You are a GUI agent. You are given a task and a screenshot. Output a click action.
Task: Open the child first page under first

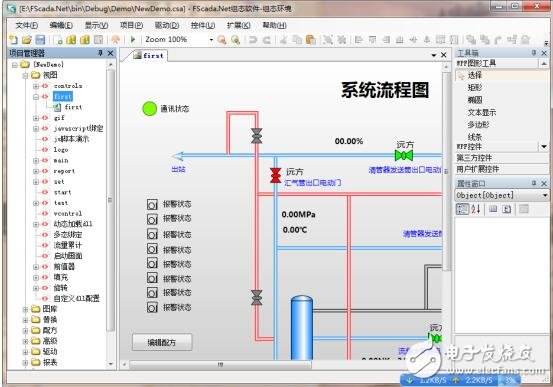click(73, 107)
